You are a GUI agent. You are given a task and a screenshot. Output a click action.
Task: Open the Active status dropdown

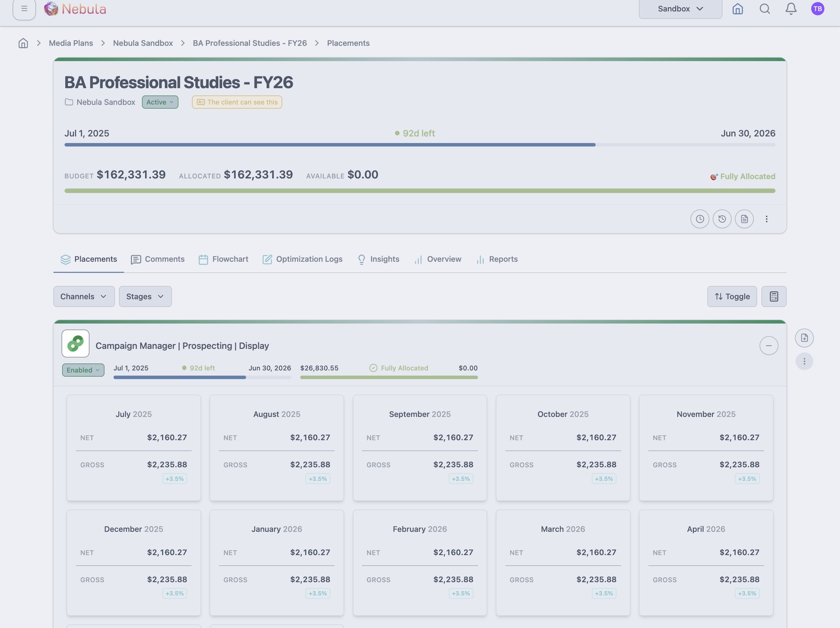(160, 102)
